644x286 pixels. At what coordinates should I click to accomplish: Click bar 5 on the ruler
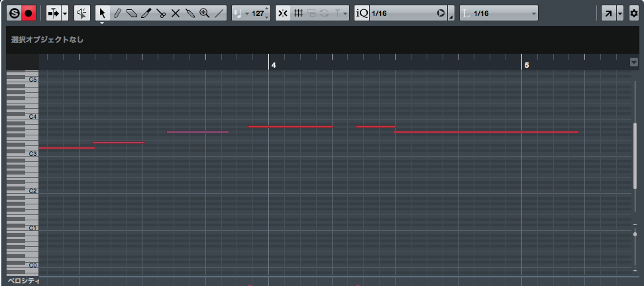(527, 65)
